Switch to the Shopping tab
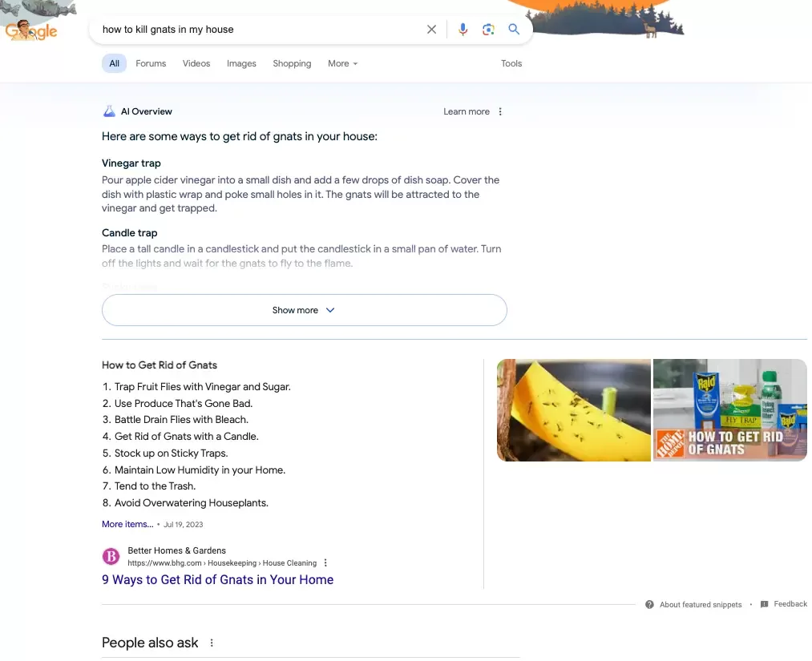812x661 pixels. [292, 63]
